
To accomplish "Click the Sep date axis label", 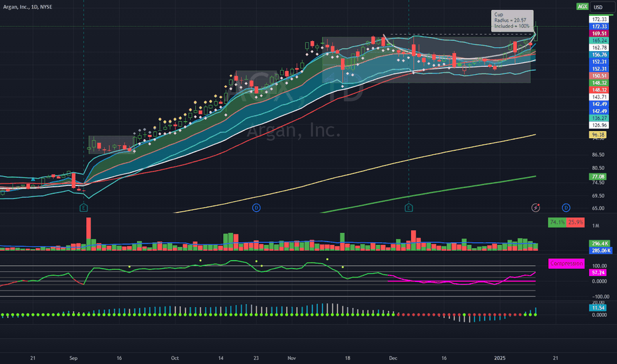I will [73, 358].
